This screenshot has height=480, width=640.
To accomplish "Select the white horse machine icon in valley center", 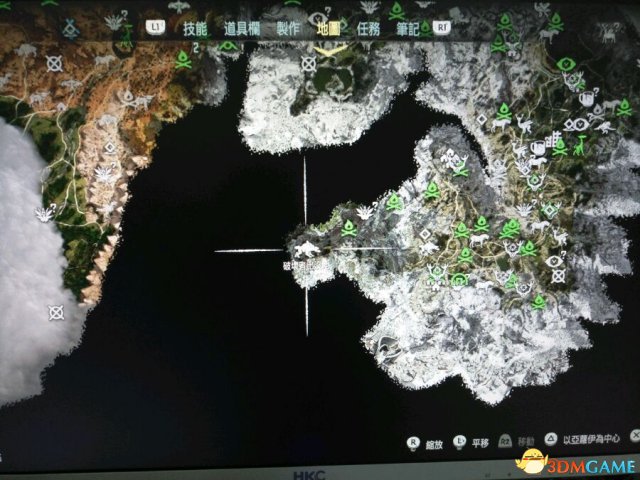I will point(479,240).
